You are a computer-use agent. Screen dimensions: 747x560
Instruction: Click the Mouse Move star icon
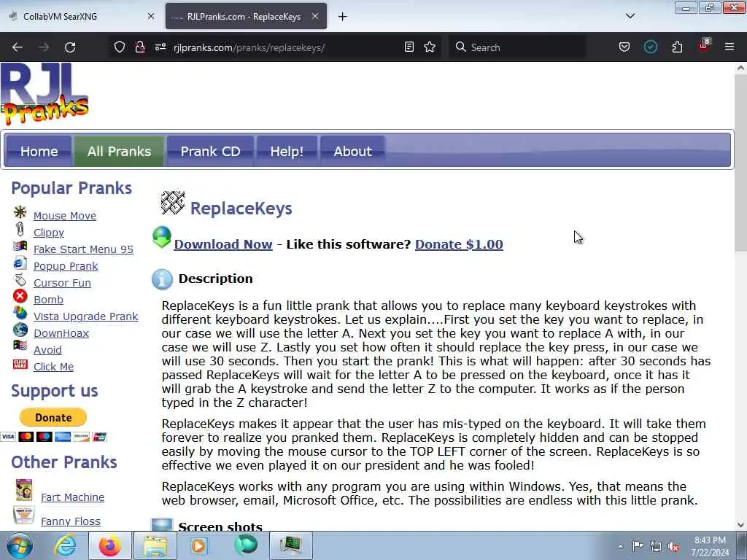[x=20, y=212]
